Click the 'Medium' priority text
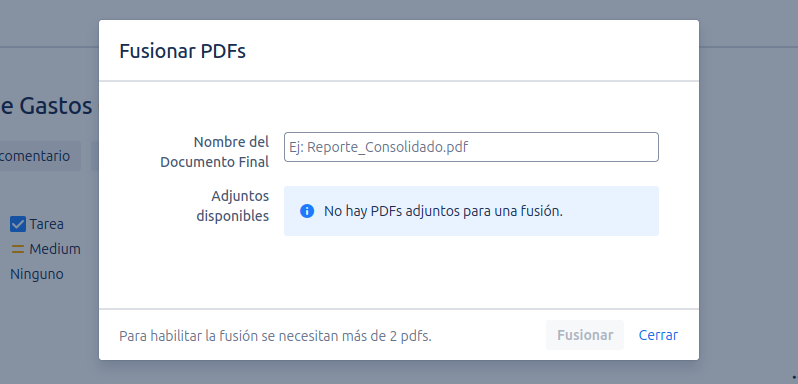Image resolution: width=798 pixels, height=384 pixels. [x=55, y=249]
